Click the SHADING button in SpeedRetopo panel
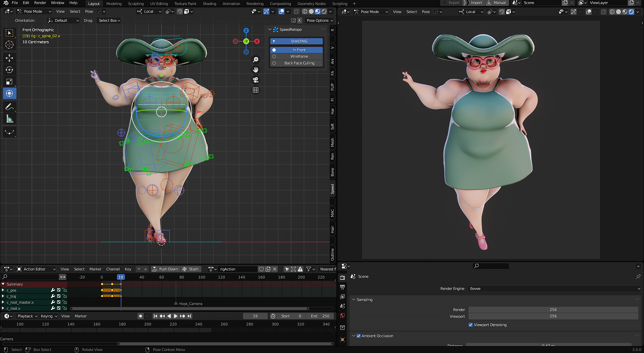The image size is (644, 353). click(297, 41)
